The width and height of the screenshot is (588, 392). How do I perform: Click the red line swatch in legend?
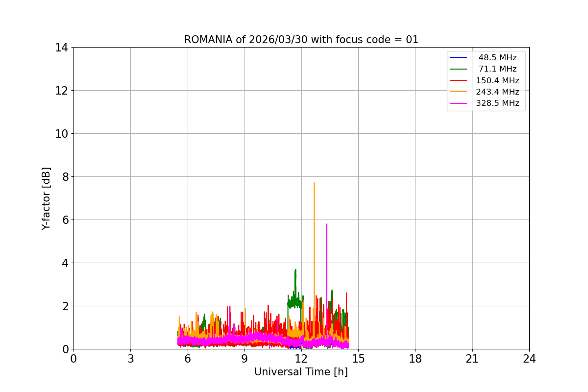coord(459,80)
